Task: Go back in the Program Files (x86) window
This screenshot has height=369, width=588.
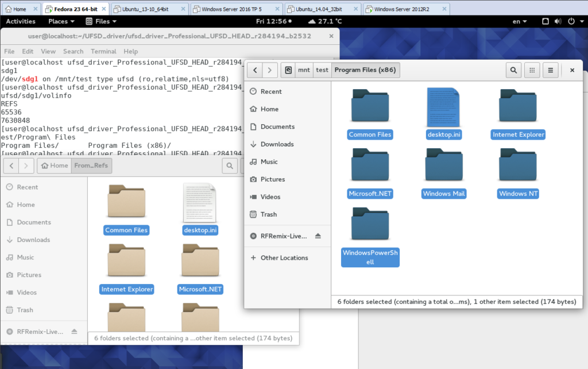Action: point(255,70)
